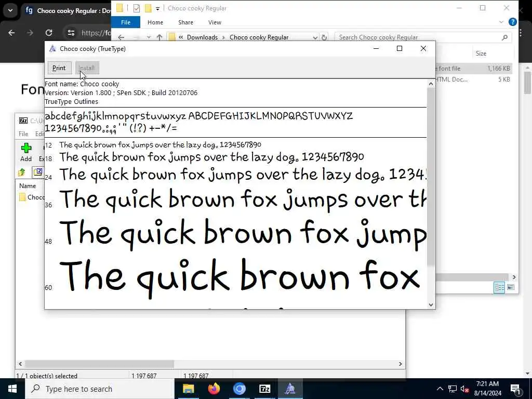Viewport: 532px width, 399px height.
Task: Click the taskbar search box
Action: click(x=100, y=389)
